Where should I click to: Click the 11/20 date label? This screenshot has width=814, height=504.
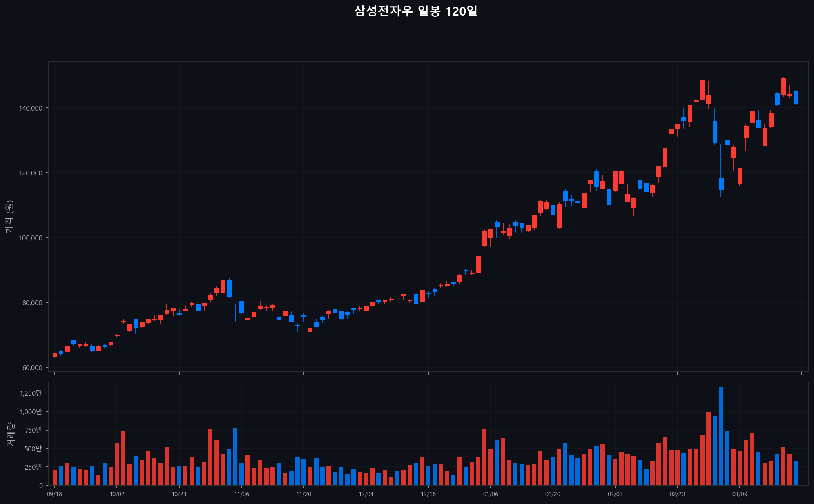coord(303,494)
